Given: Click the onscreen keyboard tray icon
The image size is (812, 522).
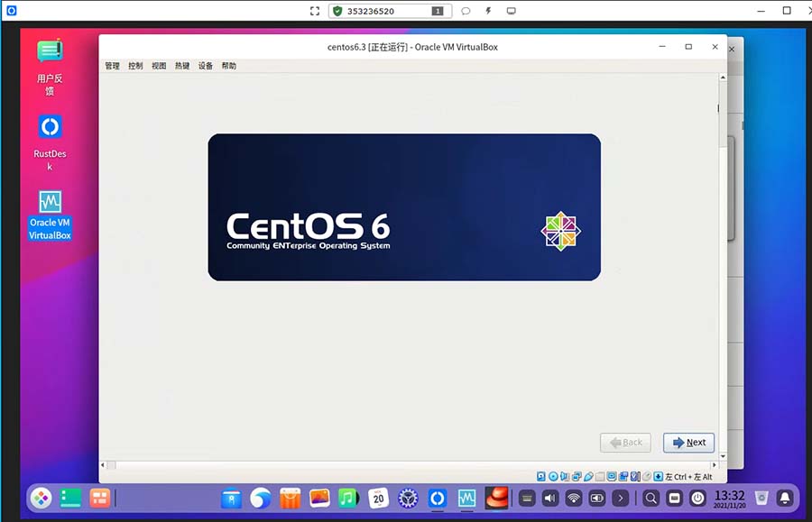Looking at the screenshot, I should tap(527, 499).
